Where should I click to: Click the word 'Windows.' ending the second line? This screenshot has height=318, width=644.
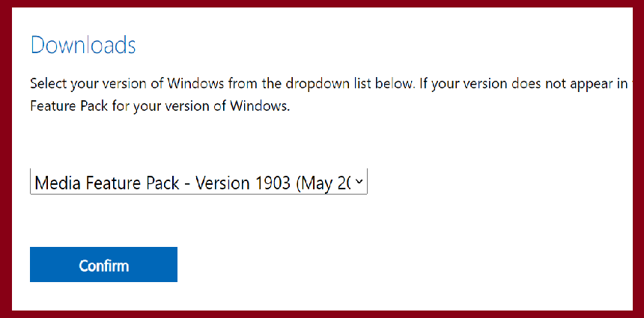click(x=260, y=106)
